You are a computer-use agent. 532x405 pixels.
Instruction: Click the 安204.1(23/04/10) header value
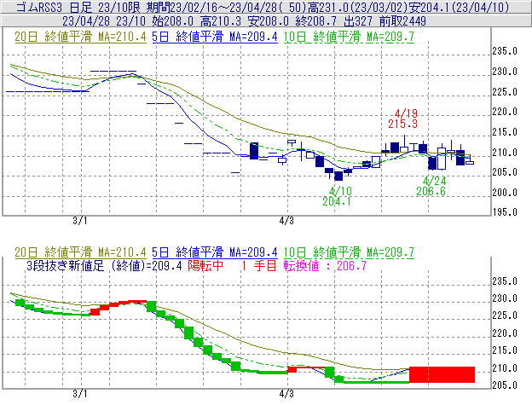[x=460, y=7]
